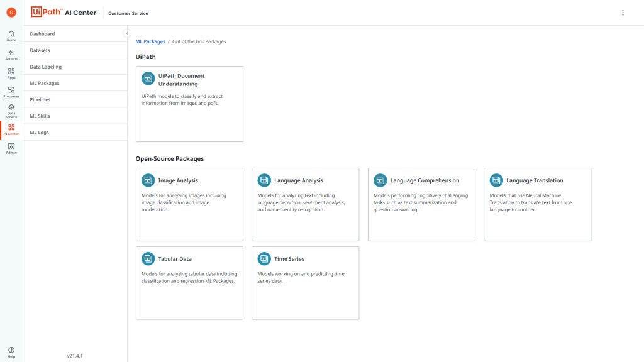The height and width of the screenshot is (362, 644).
Task: Click the Tabular Data package icon
Action: point(148,258)
